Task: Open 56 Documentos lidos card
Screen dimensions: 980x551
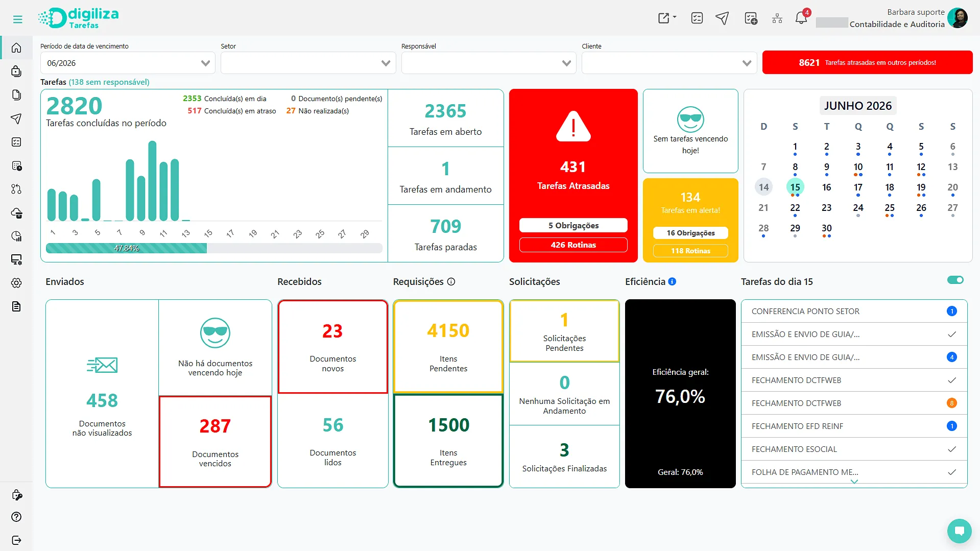Action: click(333, 441)
